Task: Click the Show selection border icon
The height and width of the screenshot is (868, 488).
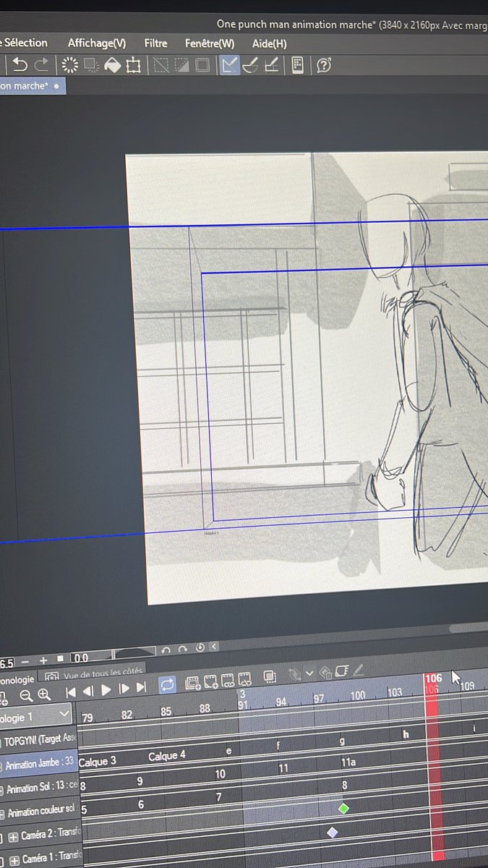Action: point(203,66)
